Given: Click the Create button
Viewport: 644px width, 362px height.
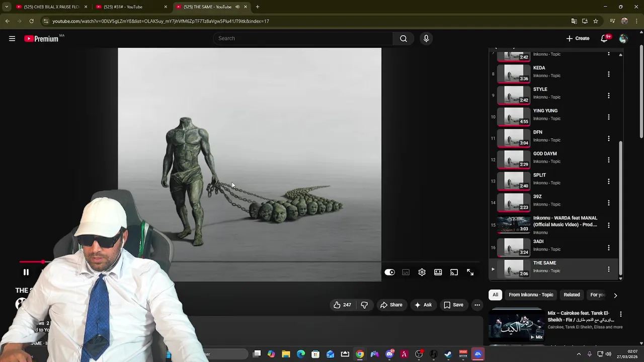Looking at the screenshot, I should tap(578, 39).
